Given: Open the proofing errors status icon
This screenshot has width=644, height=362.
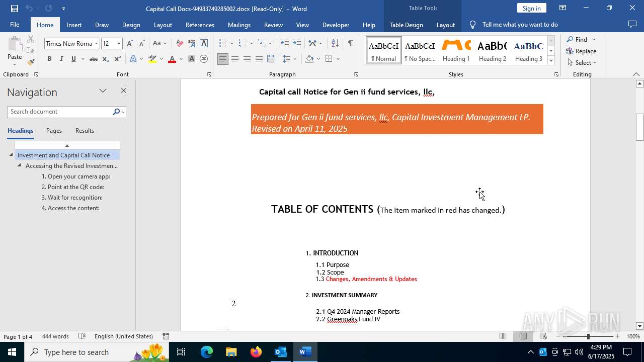Looking at the screenshot, I should (x=83, y=336).
